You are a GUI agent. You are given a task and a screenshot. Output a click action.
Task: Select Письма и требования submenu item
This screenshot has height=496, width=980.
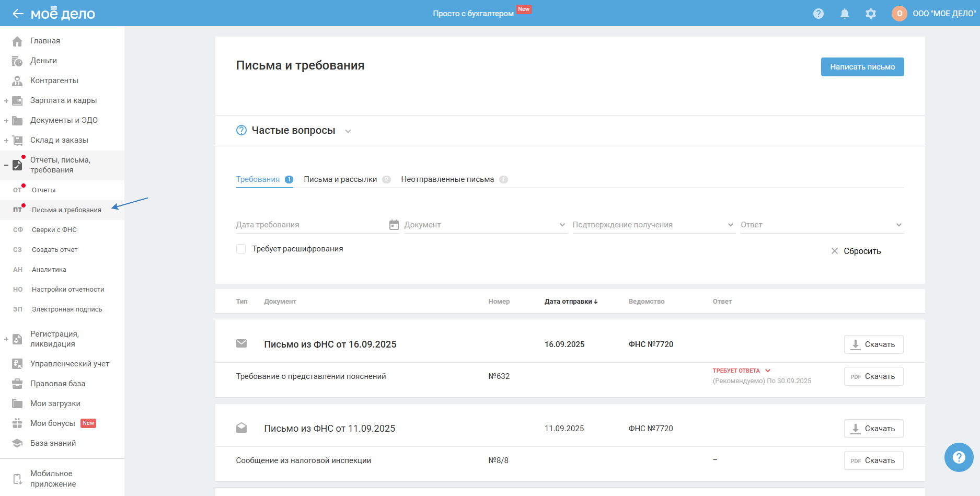(x=66, y=210)
